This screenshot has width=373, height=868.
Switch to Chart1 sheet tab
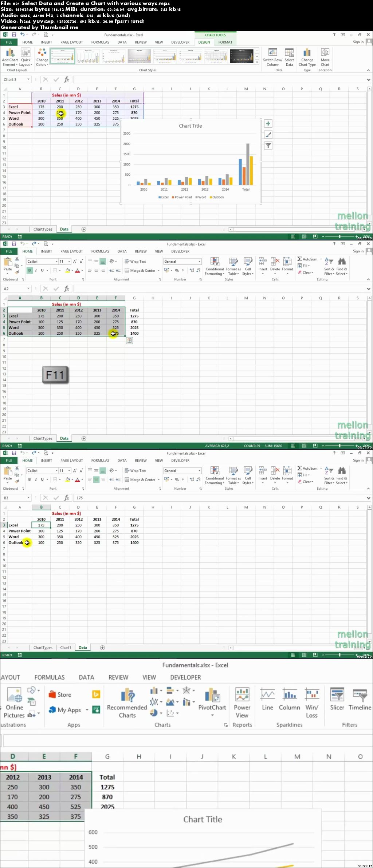coord(66,648)
